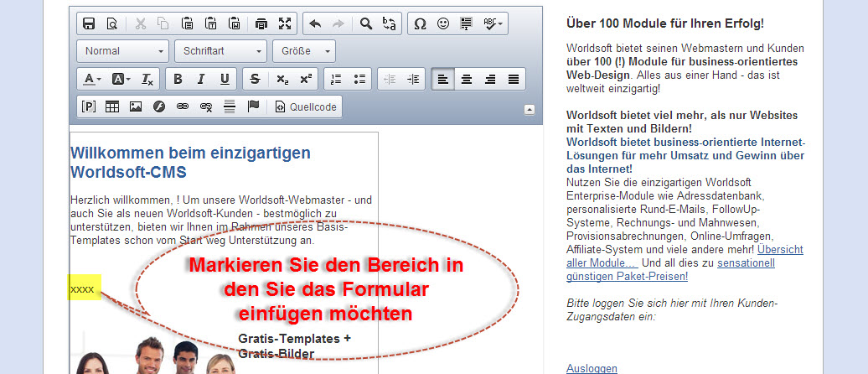Screen dimensions: 868x374
Task: Maximize the editor with fullscreen icon
Action: [x=285, y=23]
